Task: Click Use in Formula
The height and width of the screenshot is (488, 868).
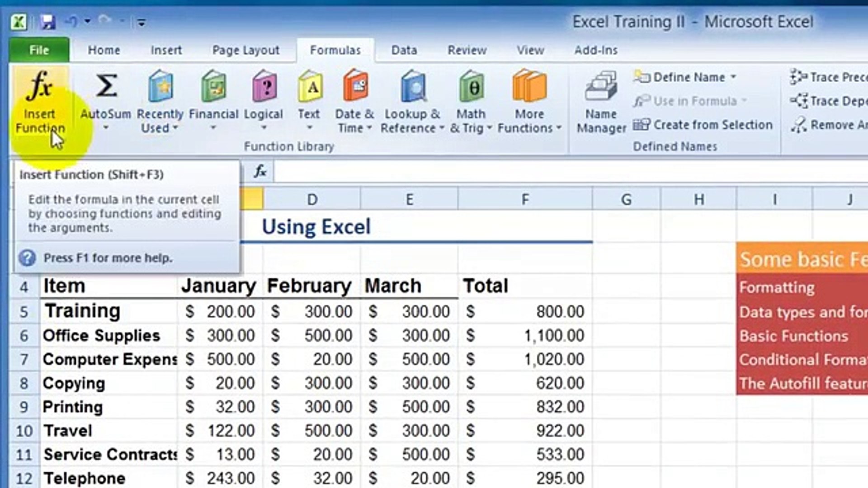Action: click(692, 101)
